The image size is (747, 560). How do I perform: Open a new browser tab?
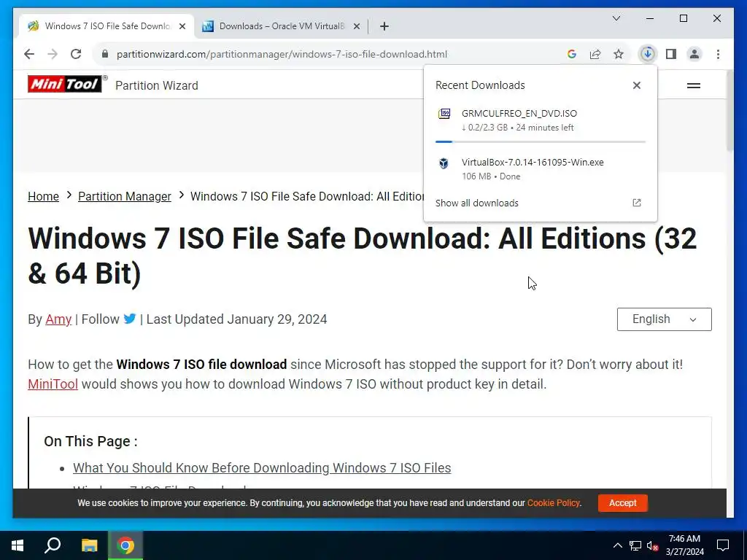point(384,26)
